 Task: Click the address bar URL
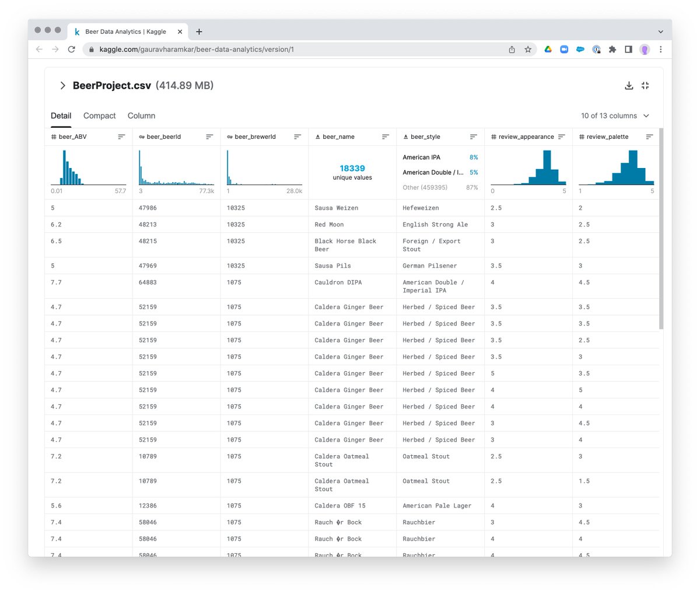(197, 50)
